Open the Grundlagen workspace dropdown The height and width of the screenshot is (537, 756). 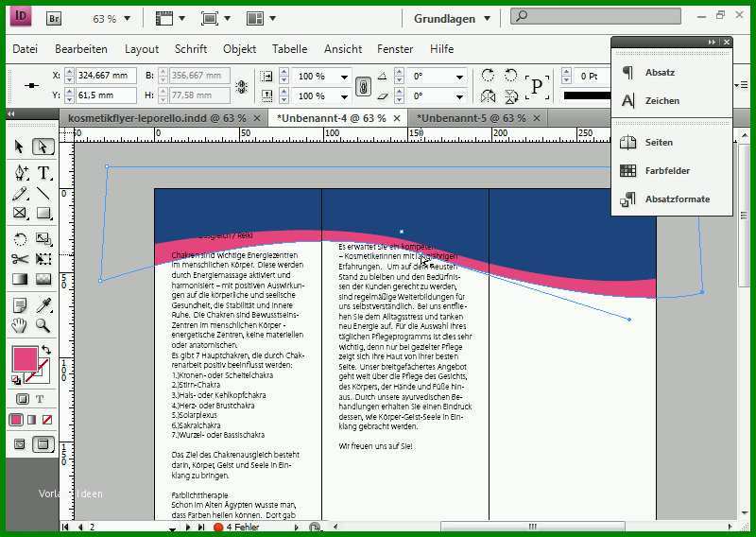(452, 19)
